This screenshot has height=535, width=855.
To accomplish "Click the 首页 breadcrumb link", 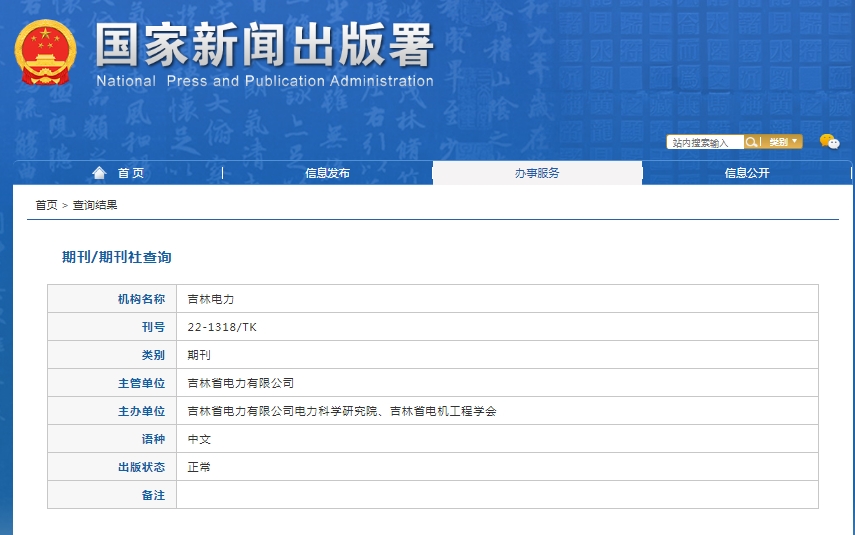I will click(x=46, y=205).
